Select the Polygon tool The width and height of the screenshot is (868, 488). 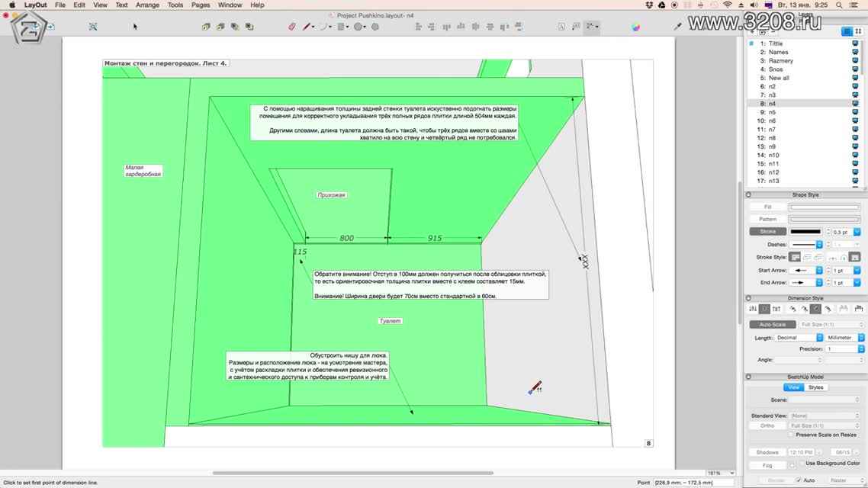(x=375, y=27)
